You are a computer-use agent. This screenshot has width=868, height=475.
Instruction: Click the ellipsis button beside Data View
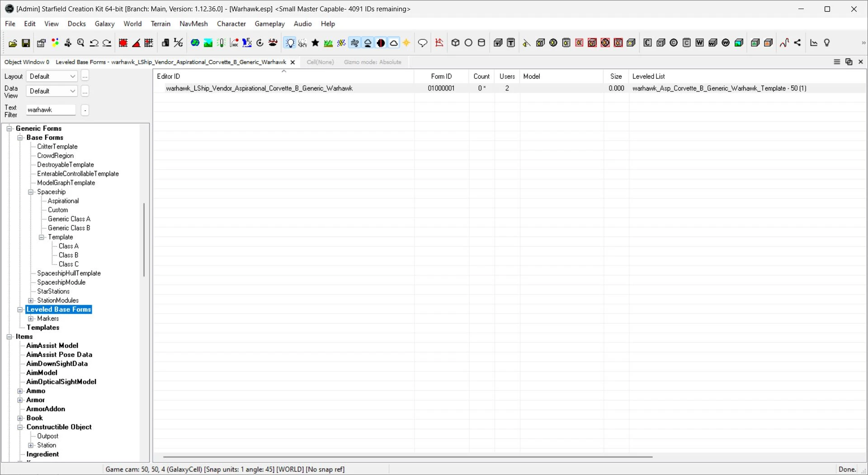click(x=85, y=91)
